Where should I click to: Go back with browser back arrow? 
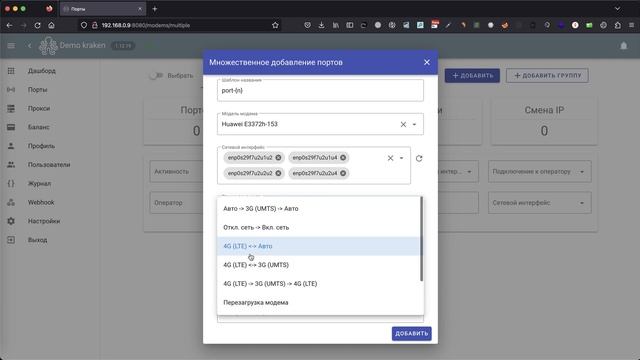[9, 25]
